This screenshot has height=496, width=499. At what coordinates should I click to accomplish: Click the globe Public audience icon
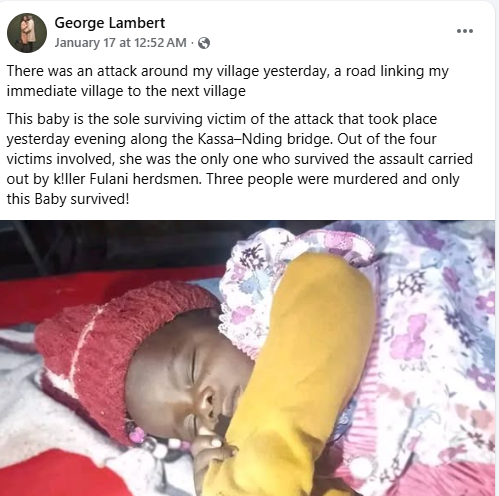click(x=204, y=43)
